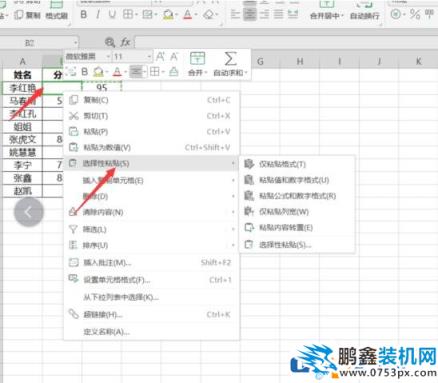Click the fx insert function icon

point(125,42)
